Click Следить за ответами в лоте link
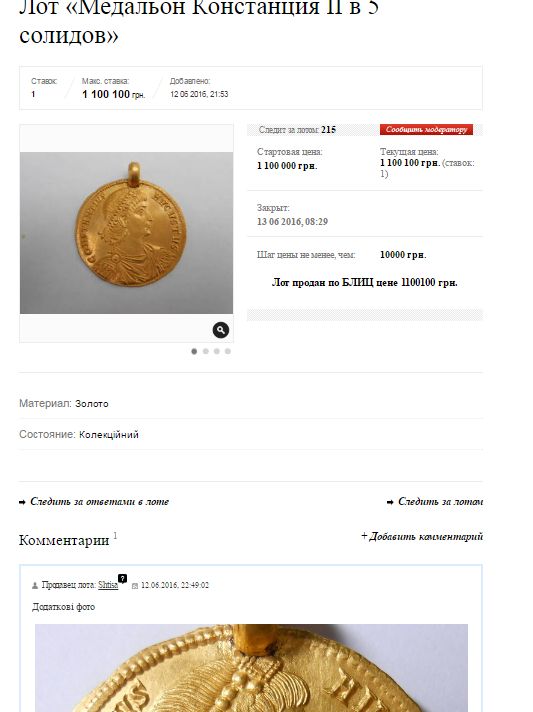 (x=99, y=502)
